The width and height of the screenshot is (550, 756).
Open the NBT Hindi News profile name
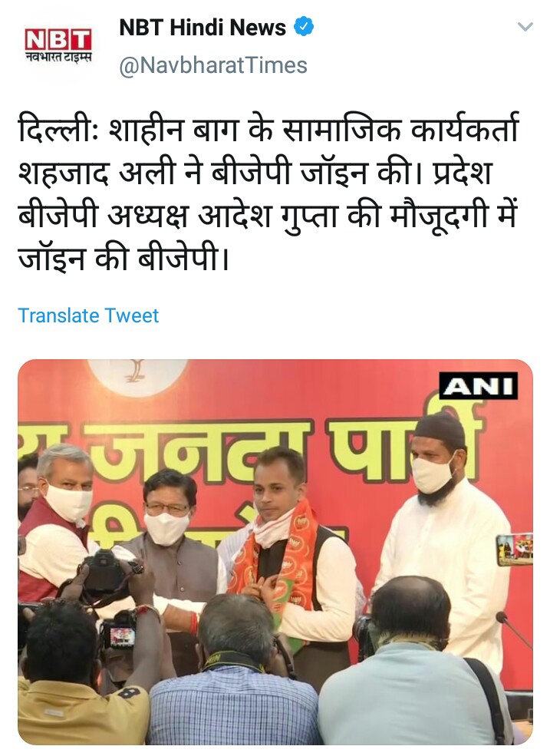[203, 28]
